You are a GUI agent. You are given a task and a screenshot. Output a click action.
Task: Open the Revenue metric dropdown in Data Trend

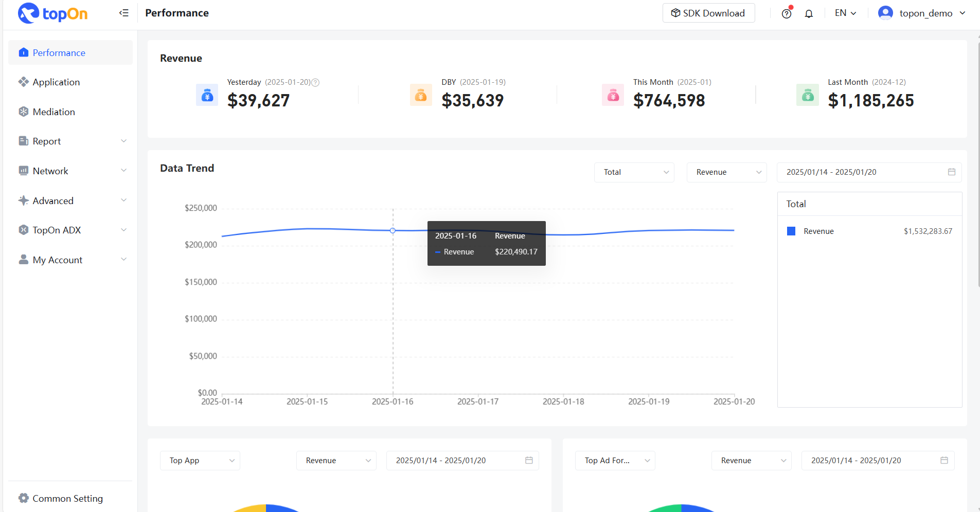point(726,172)
